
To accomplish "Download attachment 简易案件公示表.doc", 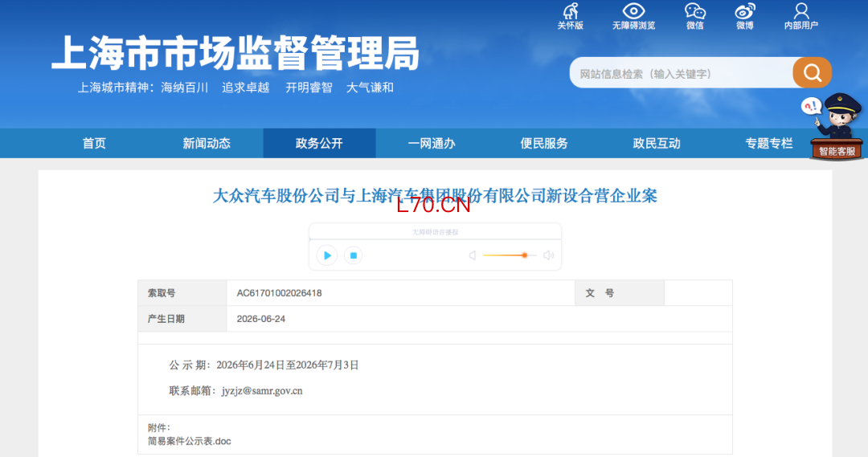I will pyautogui.click(x=190, y=441).
